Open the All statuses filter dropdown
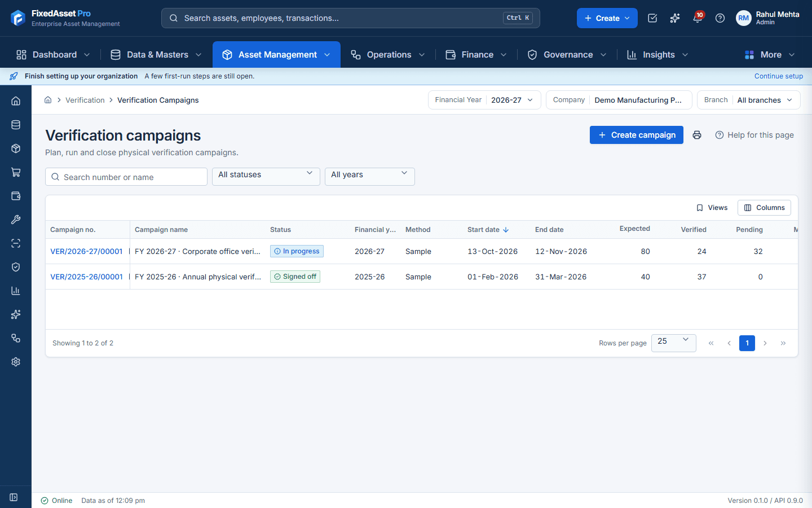812x508 pixels. [x=266, y=177]
